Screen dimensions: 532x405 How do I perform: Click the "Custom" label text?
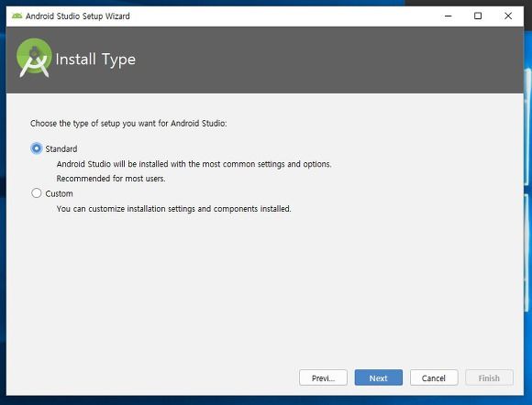[59, 193]
